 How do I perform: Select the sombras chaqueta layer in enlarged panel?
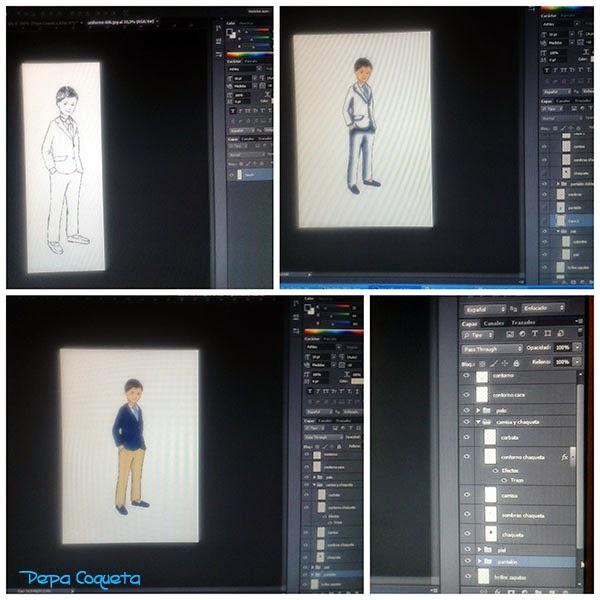[520, 514]
